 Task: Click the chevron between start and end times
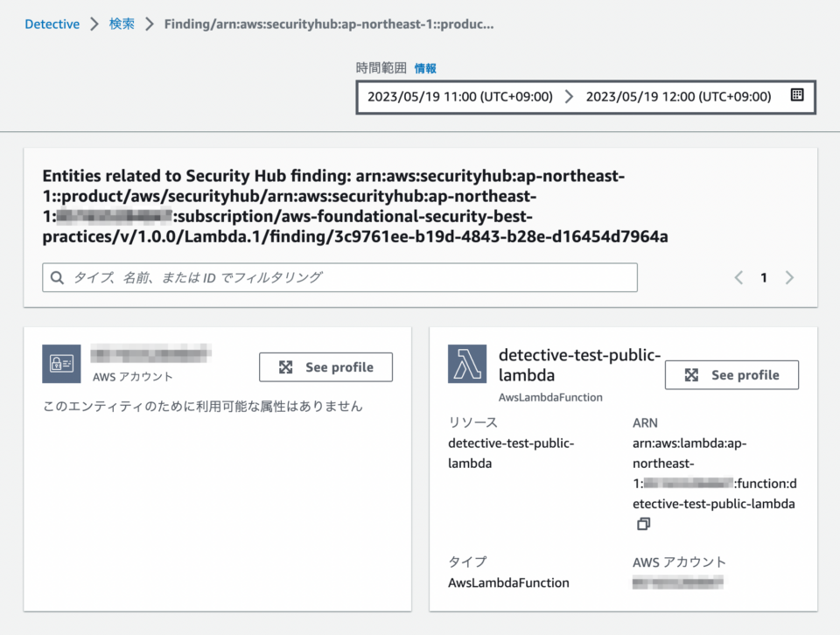click(571, 96)
